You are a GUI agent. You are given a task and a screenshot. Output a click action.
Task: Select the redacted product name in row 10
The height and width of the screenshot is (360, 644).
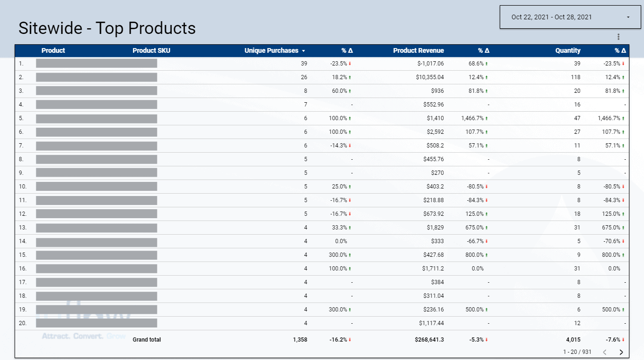click(97, 187)
